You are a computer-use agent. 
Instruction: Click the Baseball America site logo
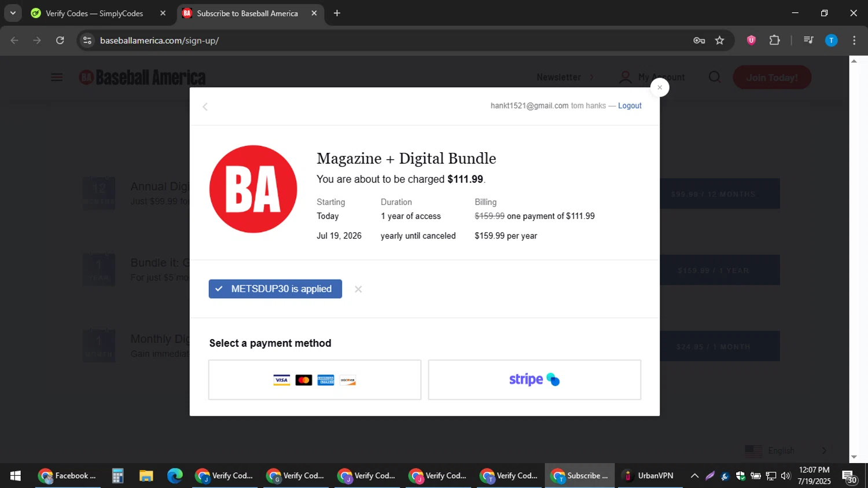tap(142, 78)
